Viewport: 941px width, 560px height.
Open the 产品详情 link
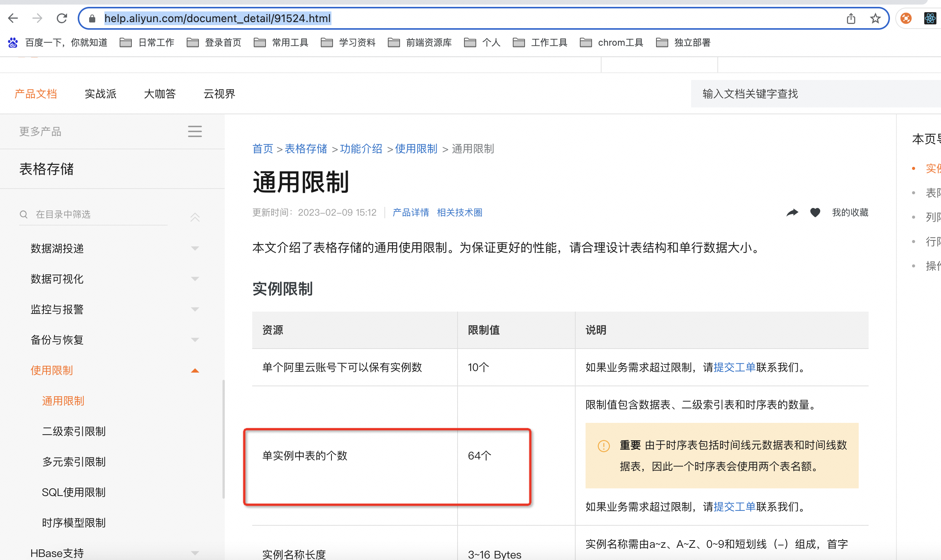click(x=411, y=213)
